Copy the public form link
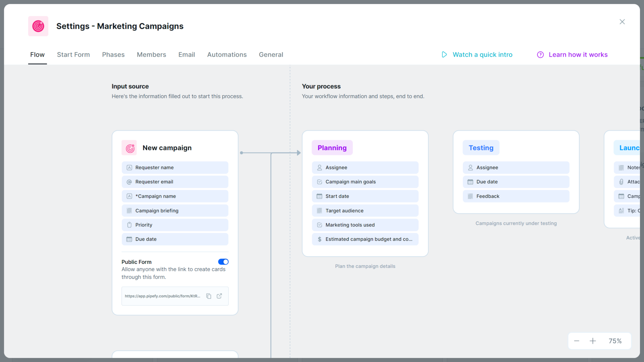This screenshot has width=644, height=362. (x=209, y=296)
